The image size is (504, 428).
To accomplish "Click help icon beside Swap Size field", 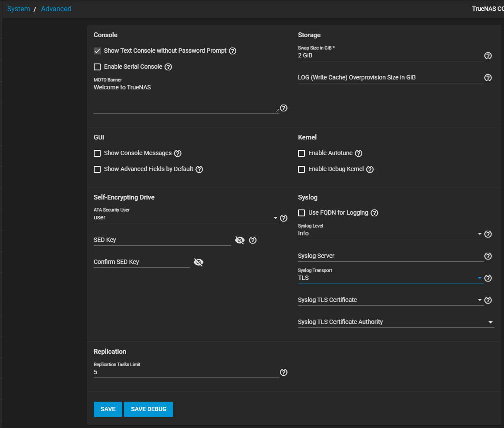I will pyautogui.click(x=488, y=56).
